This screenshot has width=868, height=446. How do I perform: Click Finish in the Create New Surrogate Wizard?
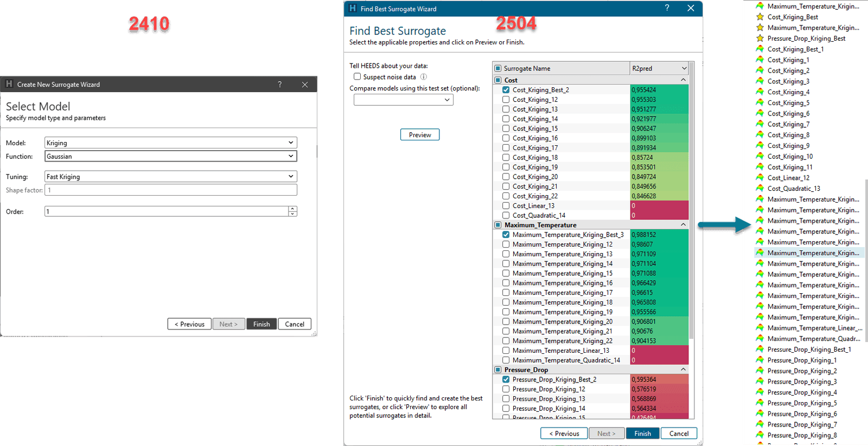(261, 324)
